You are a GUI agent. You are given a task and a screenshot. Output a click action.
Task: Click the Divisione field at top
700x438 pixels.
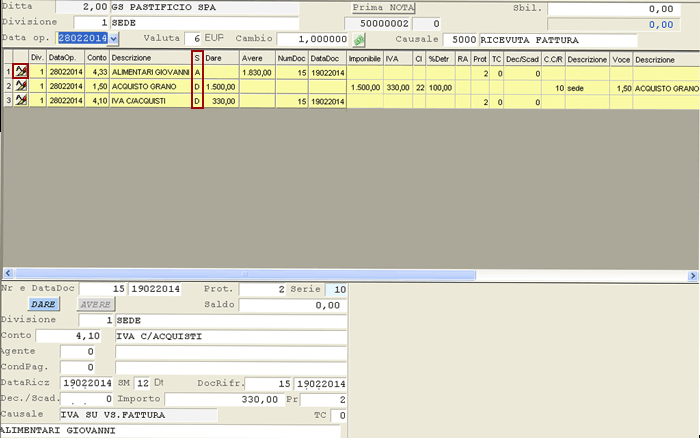92,23
